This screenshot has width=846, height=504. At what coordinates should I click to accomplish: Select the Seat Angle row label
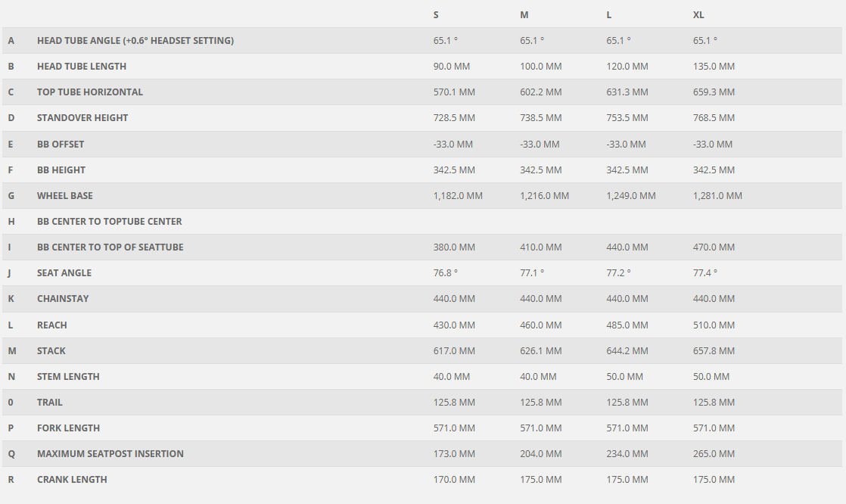[x=64, y=273]
